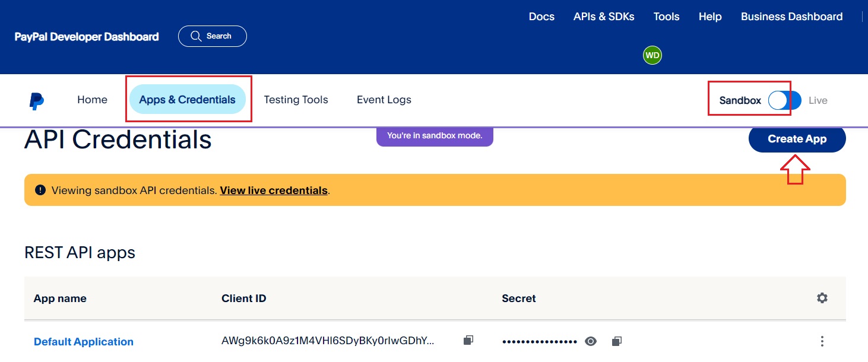868x362 pixels.
Task: Open the Event Logs tab
Action: [x=384, y=100]
